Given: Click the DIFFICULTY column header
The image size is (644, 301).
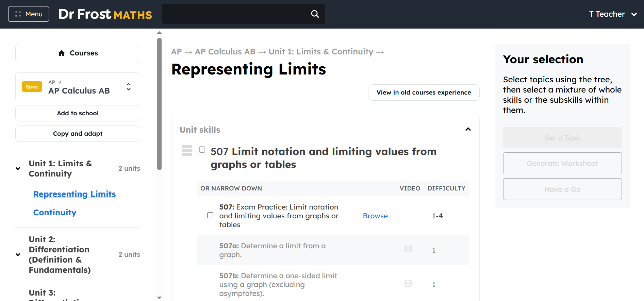Looking at the screenshot, I should [446, 188].
